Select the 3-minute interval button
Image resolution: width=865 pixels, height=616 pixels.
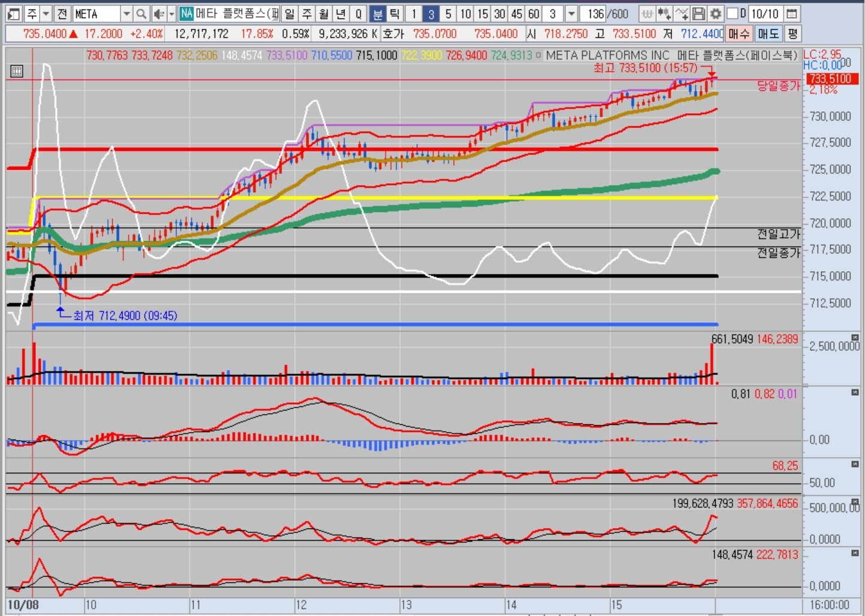point(431,13)
